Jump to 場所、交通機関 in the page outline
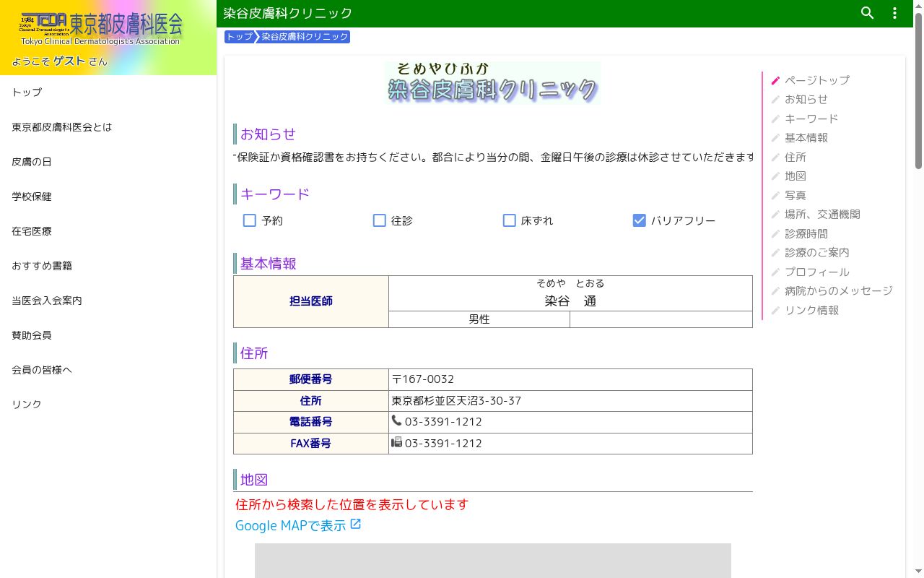 (822, 215)
